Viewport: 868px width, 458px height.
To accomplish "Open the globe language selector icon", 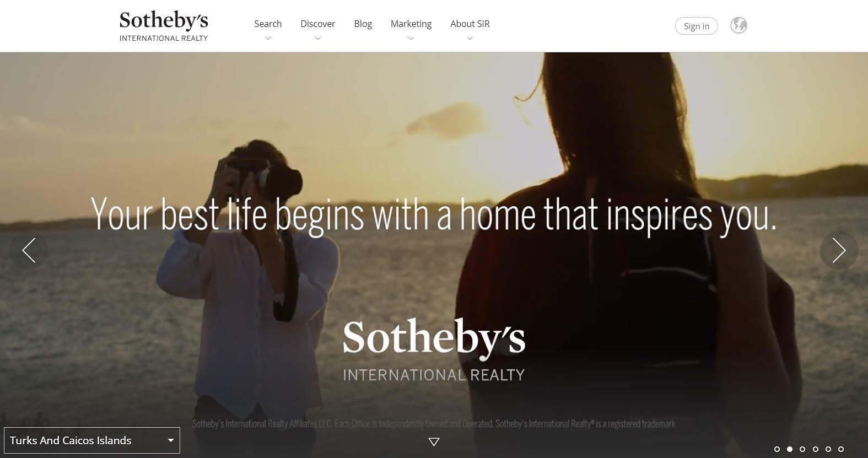I will (x=738, y=25).
